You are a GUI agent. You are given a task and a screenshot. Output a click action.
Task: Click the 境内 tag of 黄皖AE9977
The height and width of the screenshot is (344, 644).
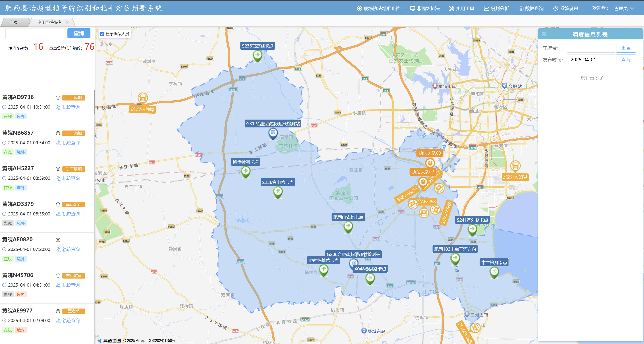[x=21, y=330]
